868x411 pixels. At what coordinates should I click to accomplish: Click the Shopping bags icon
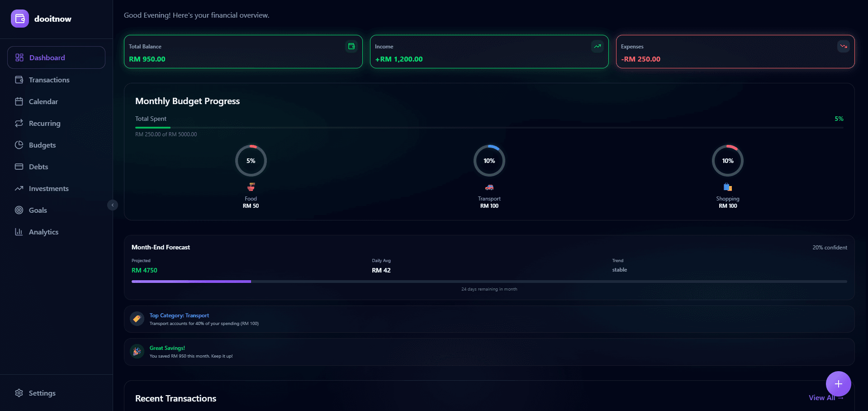pyautogui.click(x=728, y=187)
